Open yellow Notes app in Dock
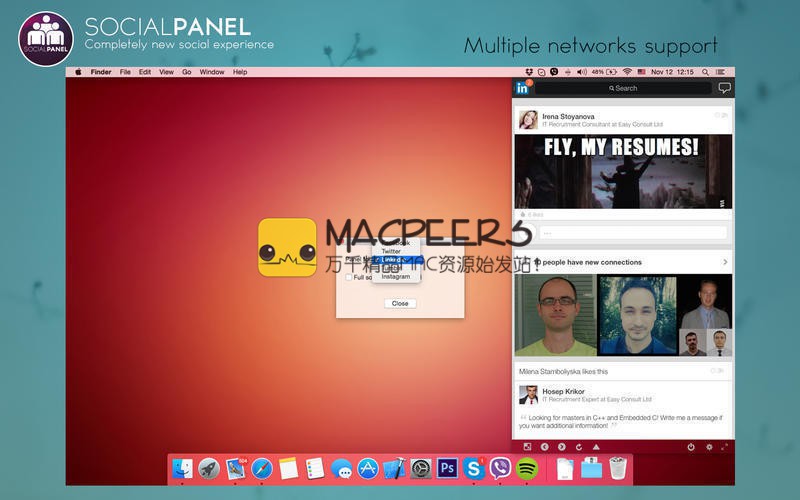This screenshot has height=500, width=800. (x=288, y=468)
